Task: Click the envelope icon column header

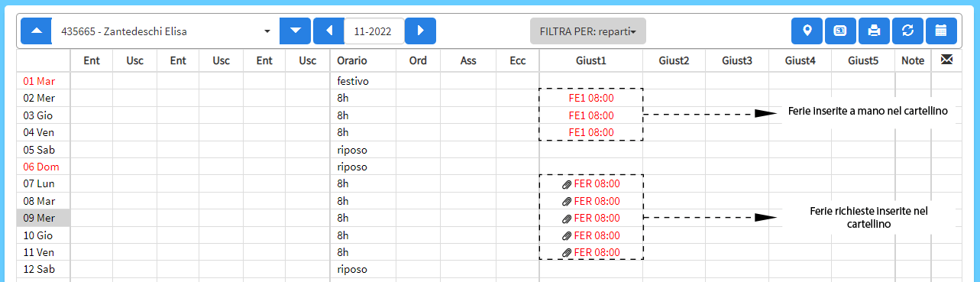Action: (946, 60)
